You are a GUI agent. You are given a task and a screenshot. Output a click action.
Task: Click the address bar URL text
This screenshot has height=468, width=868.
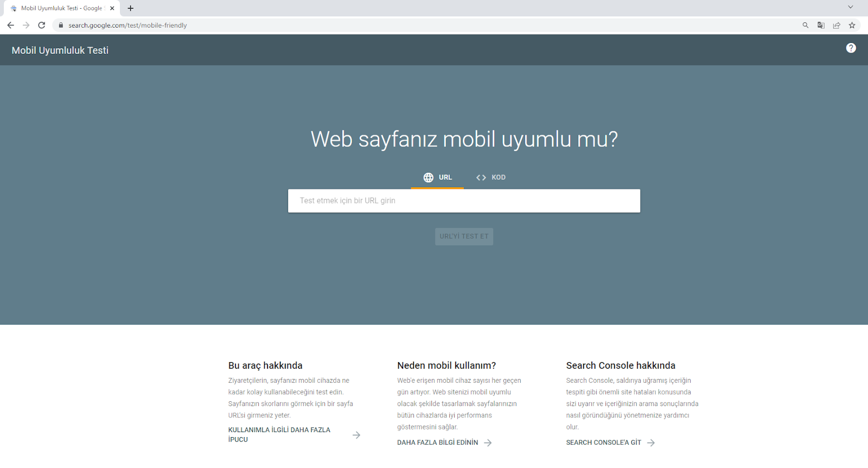pyautogui.click(x=127, y=25)
